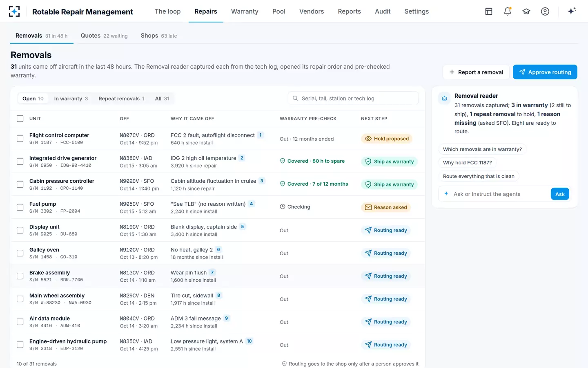Open The loop nav item

click(167, 11)
